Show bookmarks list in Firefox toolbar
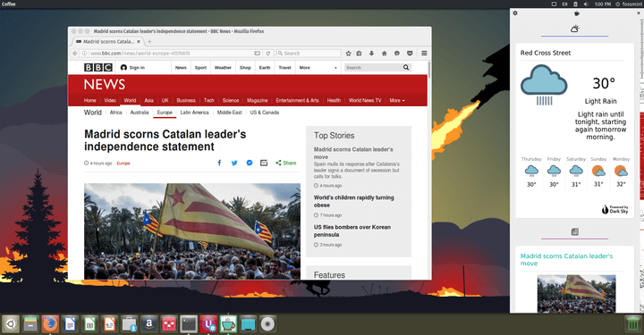The height and width of the screenshot is (335, 644). coord(359,54)
